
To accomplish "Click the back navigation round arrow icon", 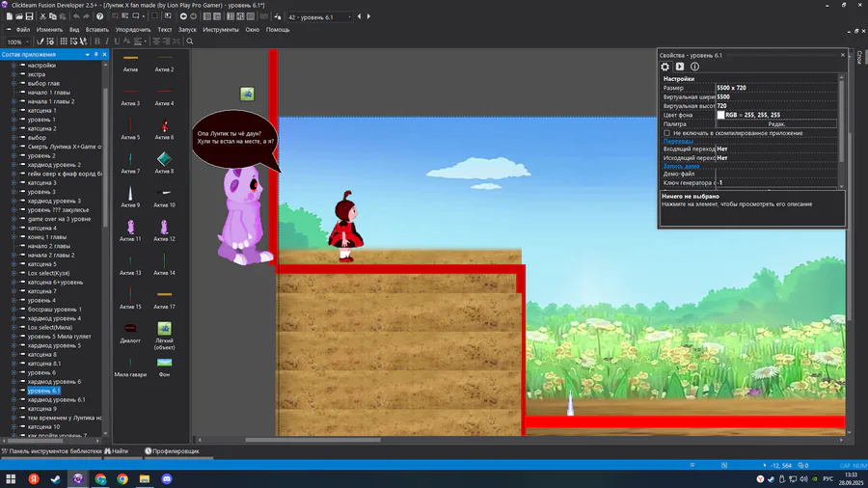I will (183, 16).
